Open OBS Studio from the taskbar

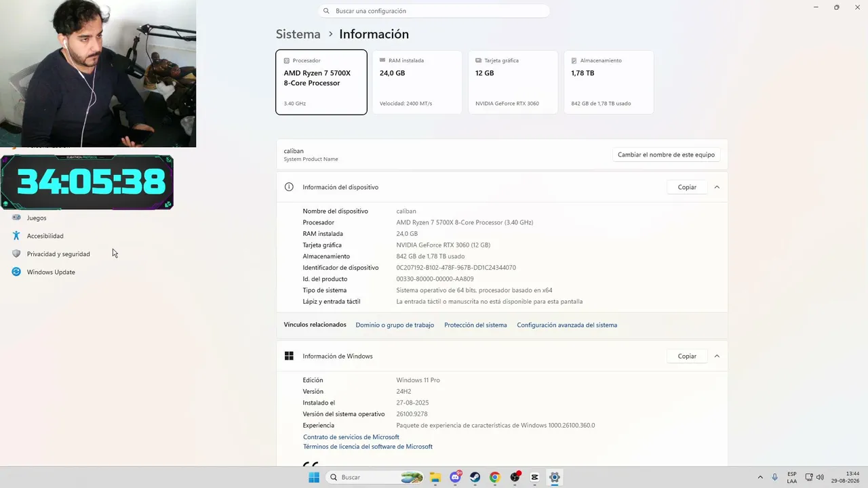tap(515, 477)
